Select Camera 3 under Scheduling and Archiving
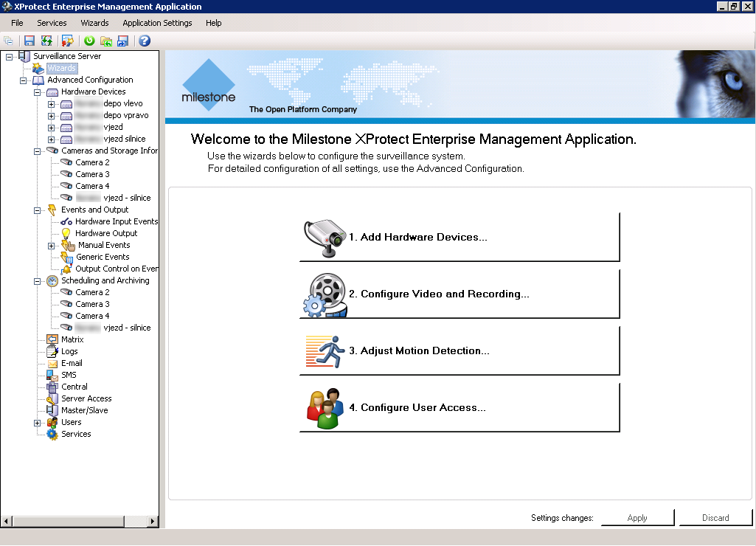This screenshot has height=546, width=756. (92, 304)
